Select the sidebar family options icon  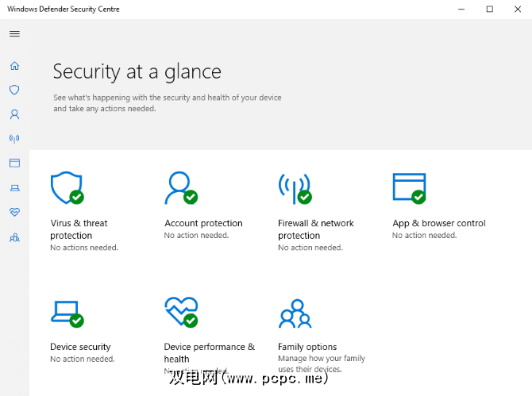pos(14,236)
